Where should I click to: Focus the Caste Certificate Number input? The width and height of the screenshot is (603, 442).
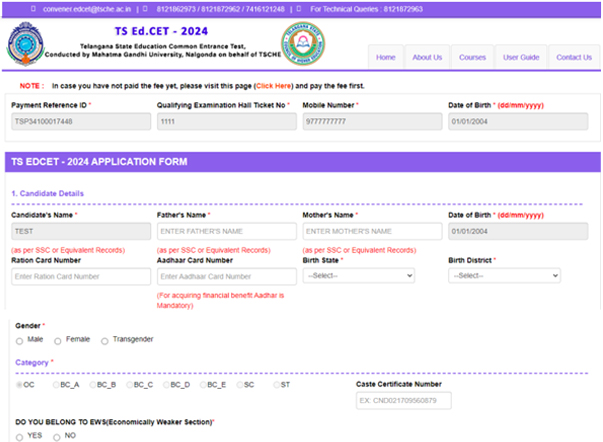[404, 400]
